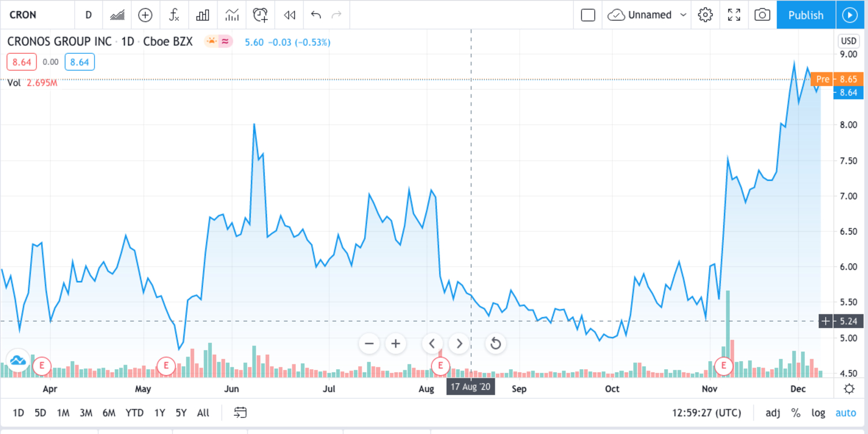Take a chart snapshot with camera
868x434 pixels.
(763, 14)
